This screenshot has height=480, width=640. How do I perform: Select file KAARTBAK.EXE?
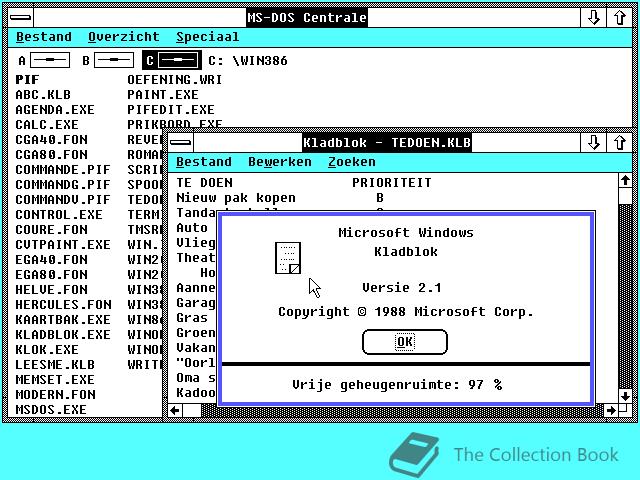coord(63,320)
